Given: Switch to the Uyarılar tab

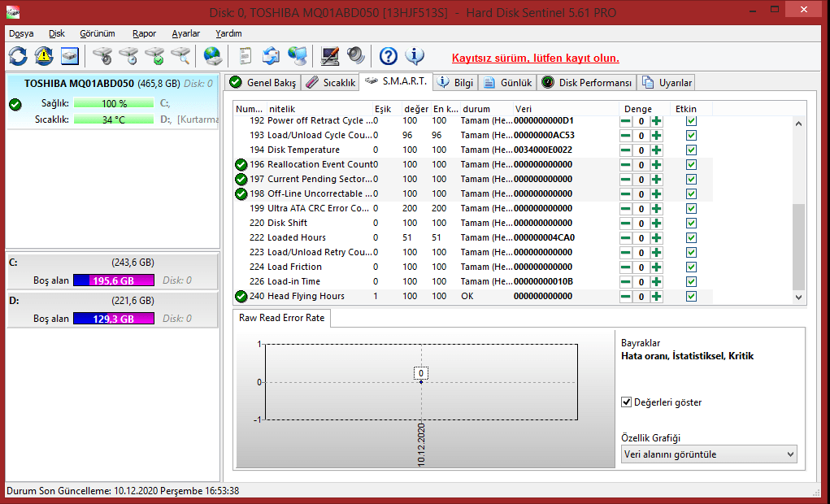Looking at the screenshot, I should point(667,83).
